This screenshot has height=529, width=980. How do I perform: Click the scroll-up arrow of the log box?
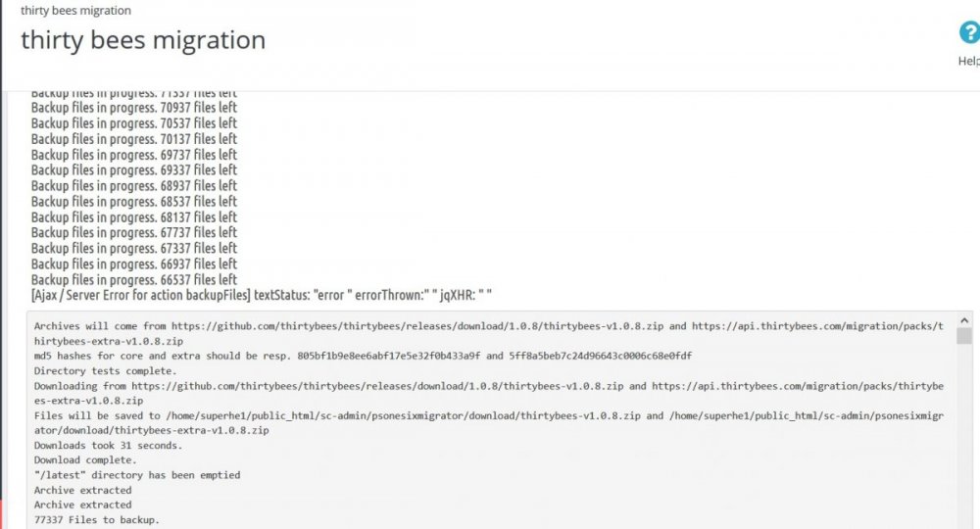tap(964, 320)
